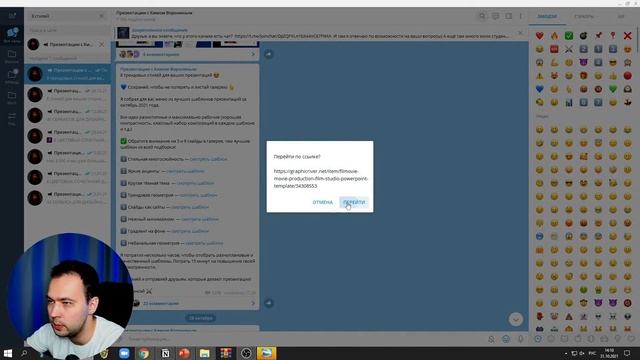Open Telegram main hamburger menu
Image resolution: width=640 pixels, height=360 pixels.
pos(12,16)
